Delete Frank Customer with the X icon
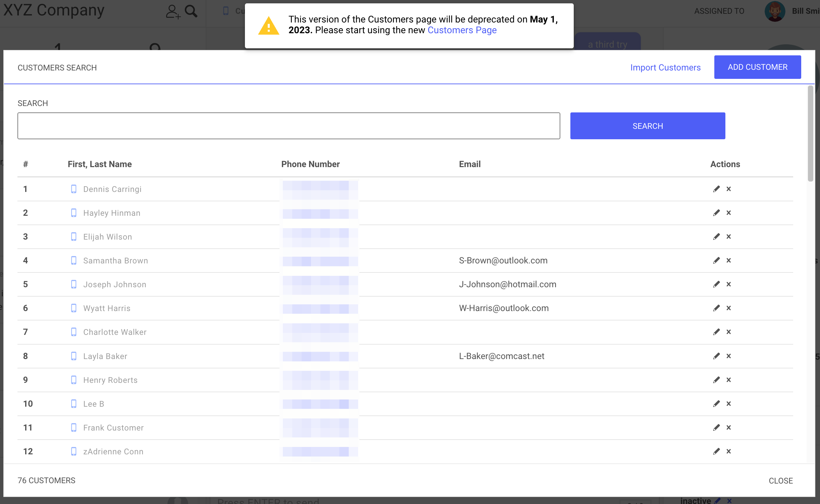Image resolution: width=820 pixels, height=504 pixels. [x=728, y=427]
